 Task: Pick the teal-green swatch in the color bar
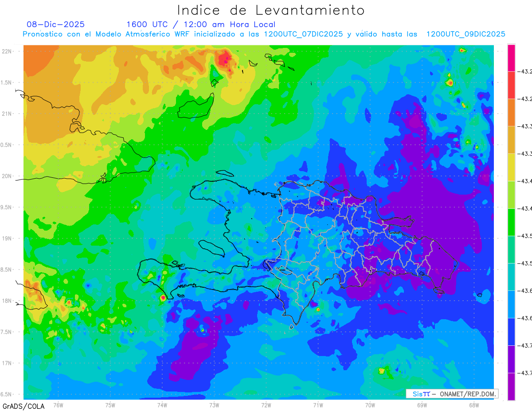click(511, 250)
